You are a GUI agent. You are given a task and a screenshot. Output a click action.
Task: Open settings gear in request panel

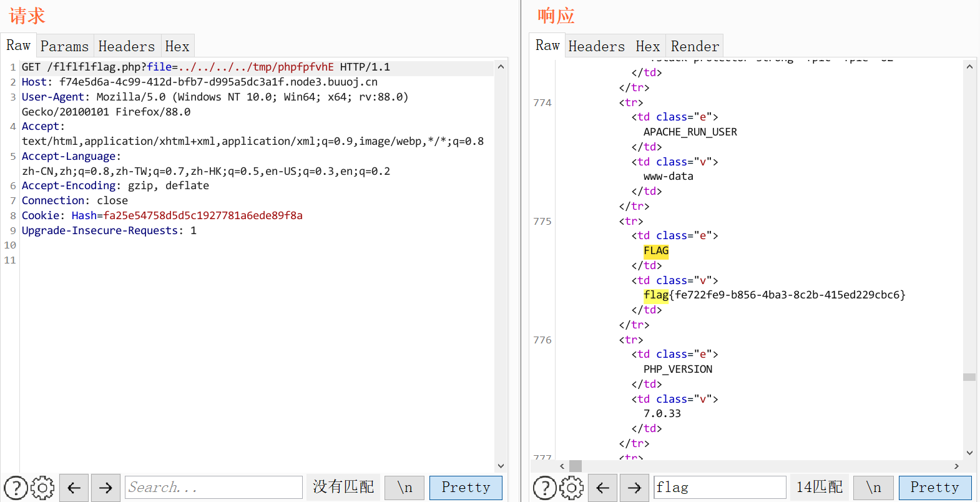42,488
